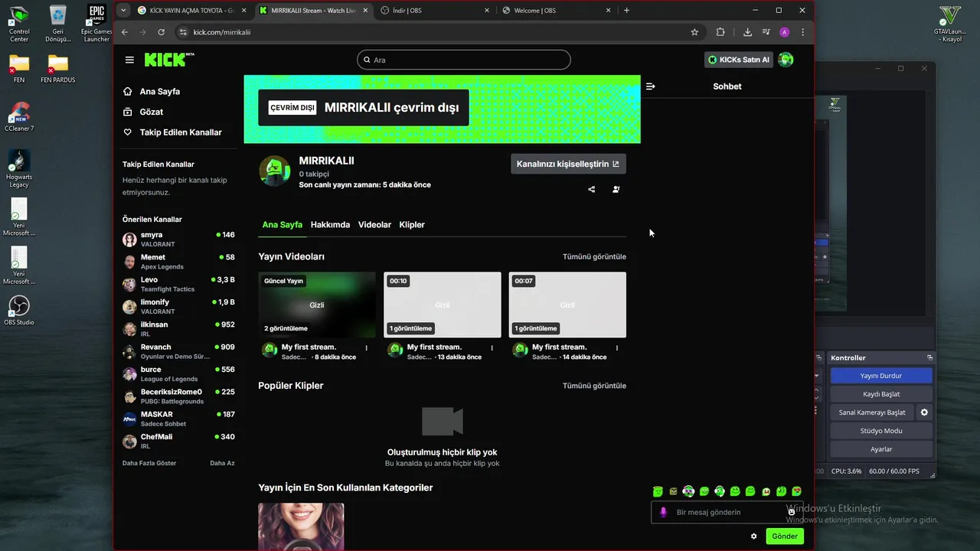Open the Kick hamburger menu
Viewport: 980px width, 551px height.
click(129, 60)
